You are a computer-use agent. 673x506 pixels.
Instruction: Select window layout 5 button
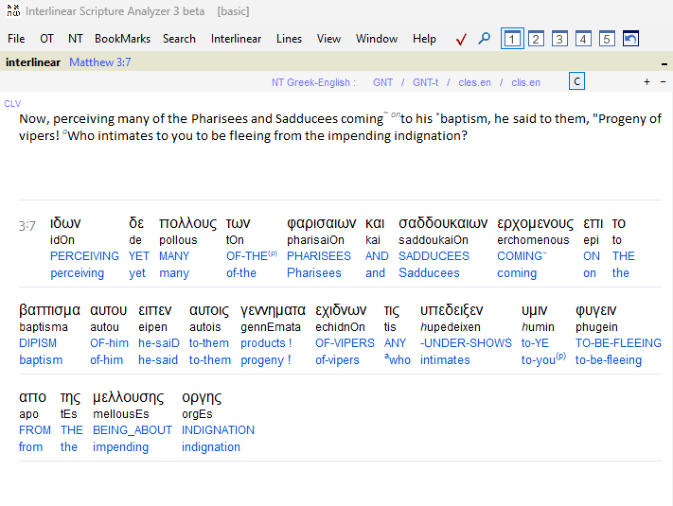pos(607,39)
